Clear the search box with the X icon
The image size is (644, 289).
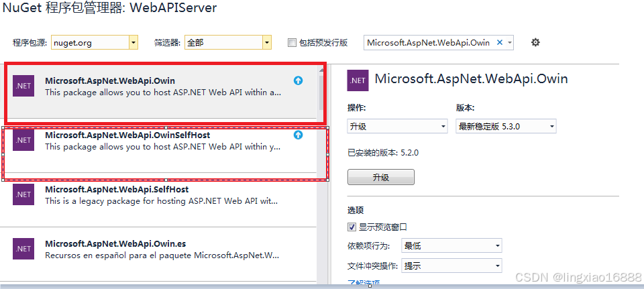[500, 42]
